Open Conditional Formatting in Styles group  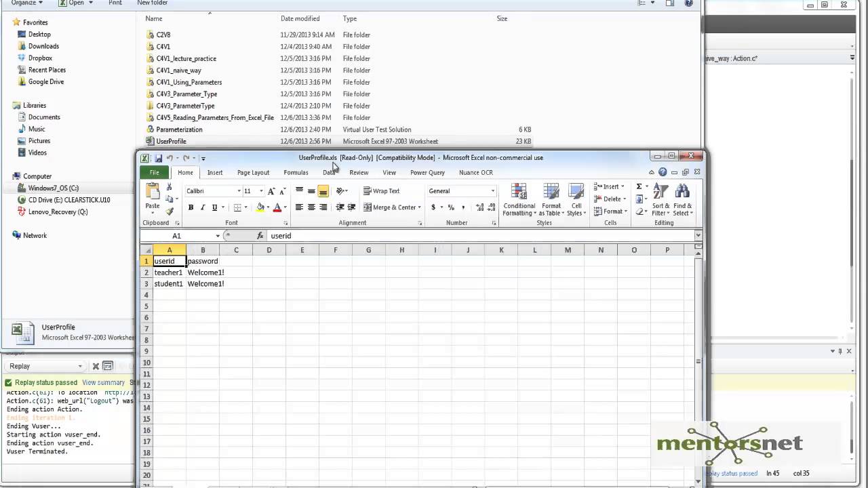tap(519, 200)
